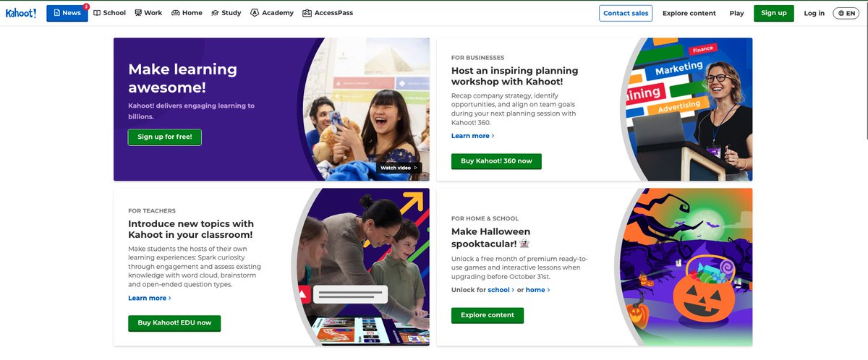Click the AccessPass card icon
This screenshot has height=360, width=868.
(307, 13)
